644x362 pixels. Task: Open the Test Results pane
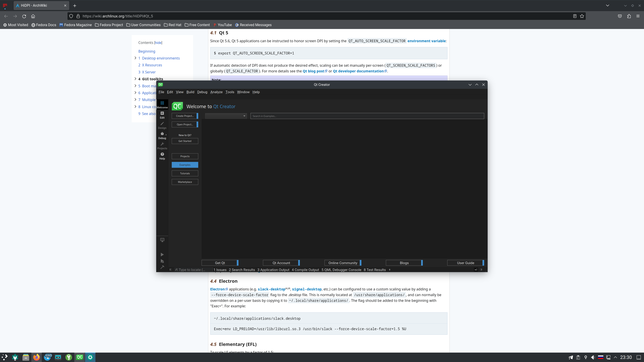click(x=374, y=270)
